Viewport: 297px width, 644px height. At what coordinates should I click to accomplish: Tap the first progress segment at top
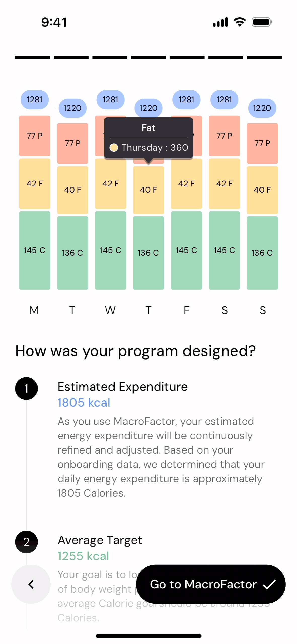[x=32, y=57]
